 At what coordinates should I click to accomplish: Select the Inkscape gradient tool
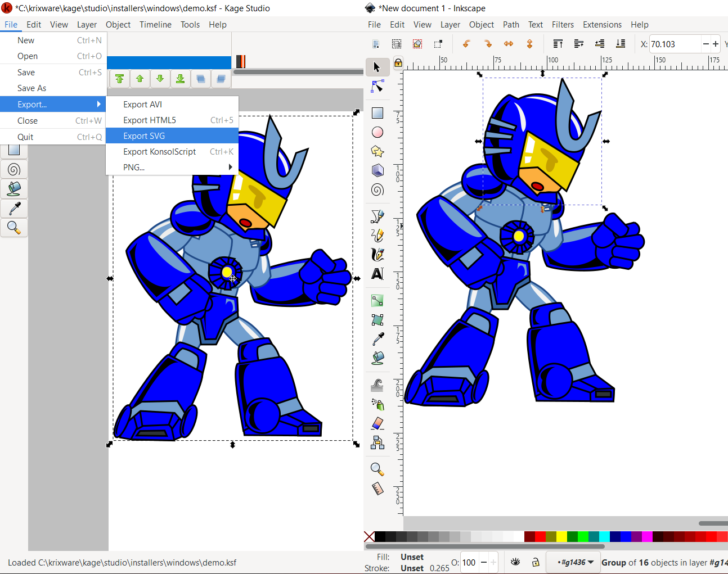(x=378, y=301)
